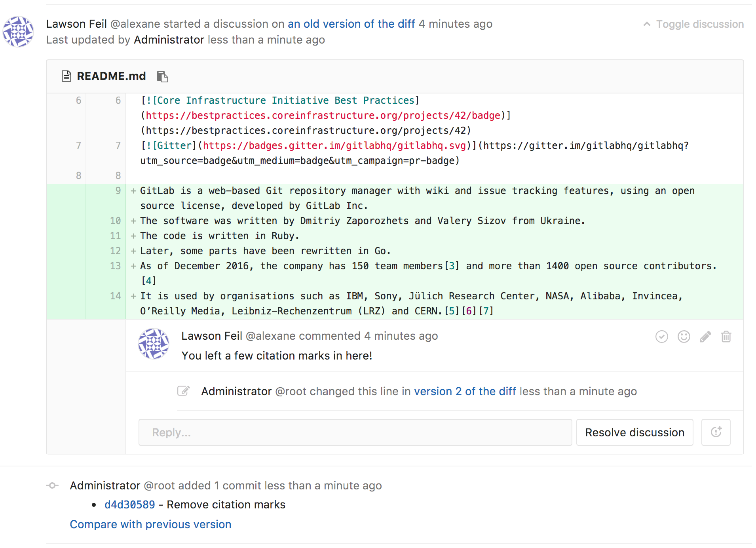Click the Resolve discussion button
This screenshot has width=756, height=548.
pos(634,432)
